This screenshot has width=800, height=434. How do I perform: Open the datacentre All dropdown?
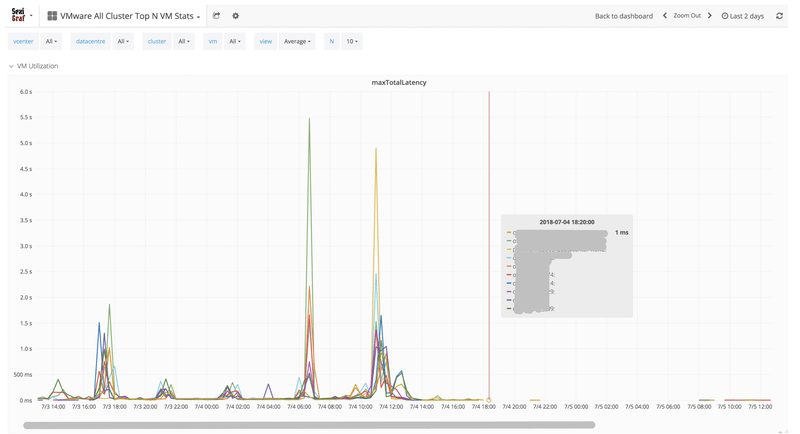123,41
